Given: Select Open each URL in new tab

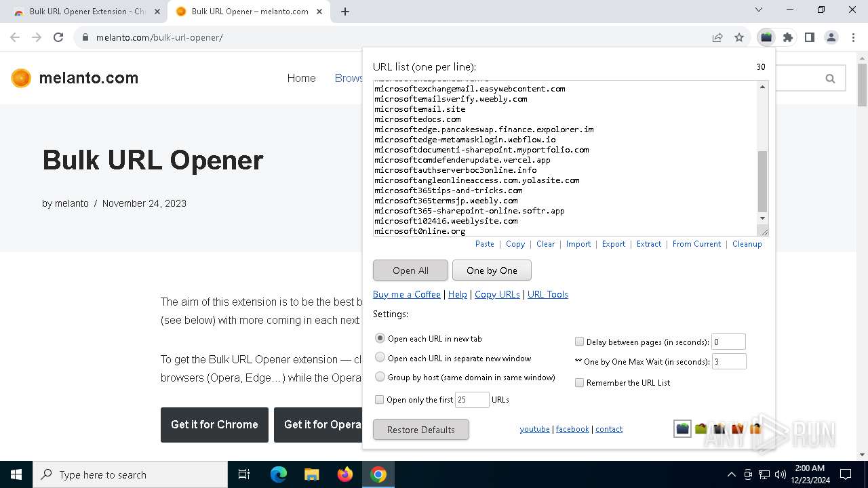Looking at the screenshot, I should click(380, 338).
